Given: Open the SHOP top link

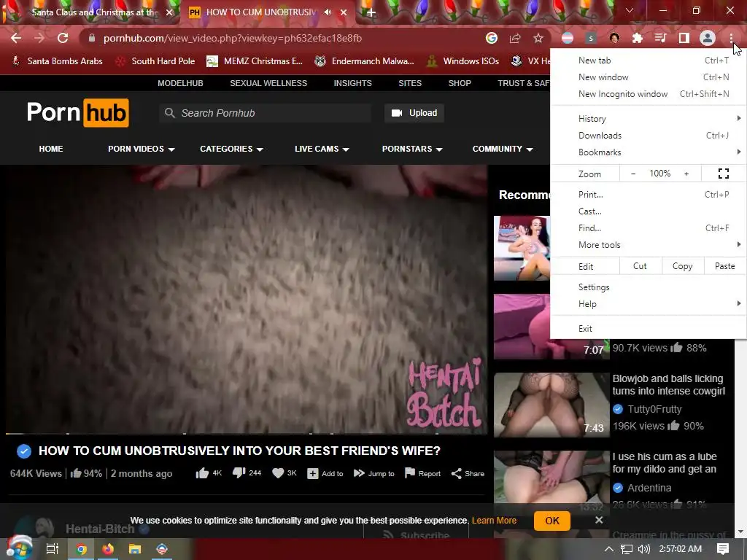Looking at the screenshot, I should pyautogui.click(x=460, y=83).
